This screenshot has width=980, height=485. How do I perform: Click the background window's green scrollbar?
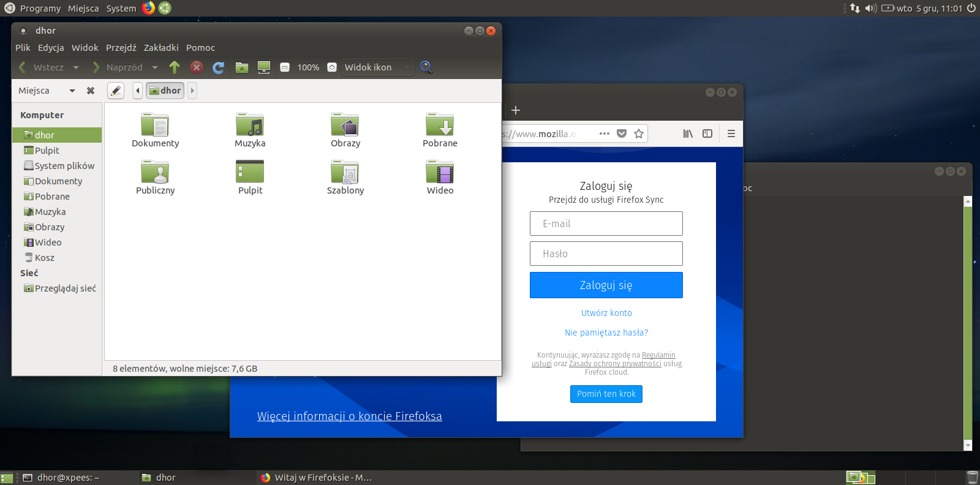968,323
